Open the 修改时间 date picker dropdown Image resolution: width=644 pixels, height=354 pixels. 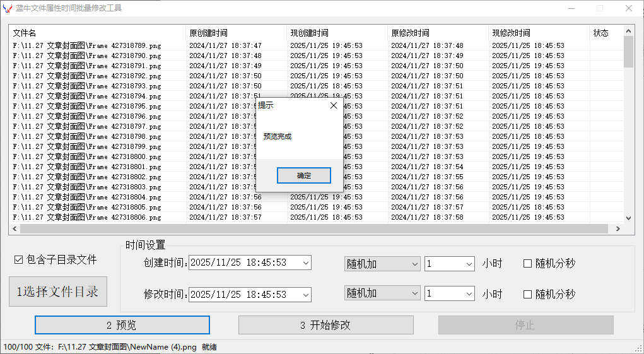305,295
